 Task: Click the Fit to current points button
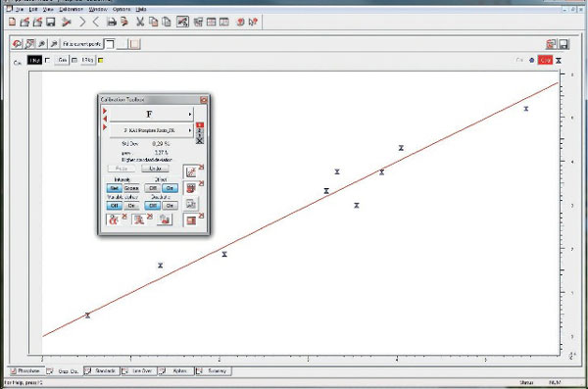point(81,44)
